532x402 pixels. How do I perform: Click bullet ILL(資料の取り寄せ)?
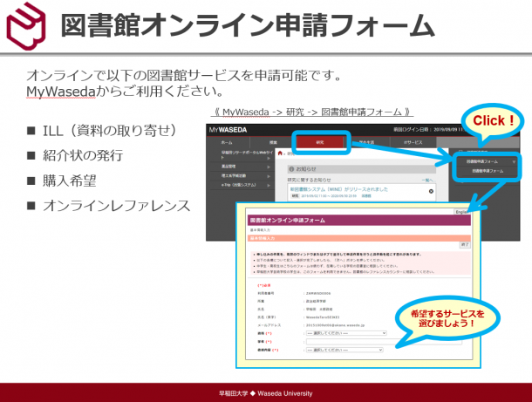109,131
